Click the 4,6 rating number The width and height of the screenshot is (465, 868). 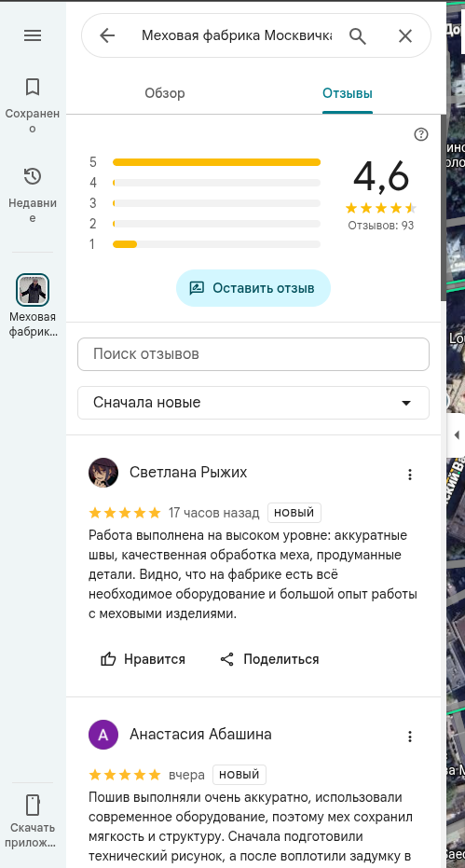(x=381, y=176)
